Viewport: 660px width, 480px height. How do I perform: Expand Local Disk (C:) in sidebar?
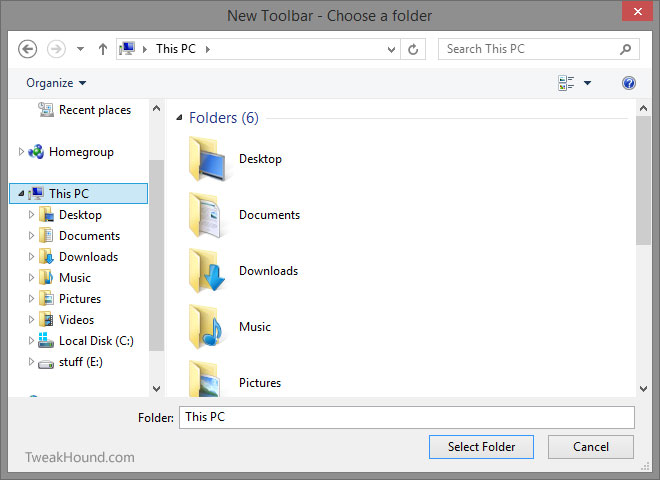[x=31, y=341]
